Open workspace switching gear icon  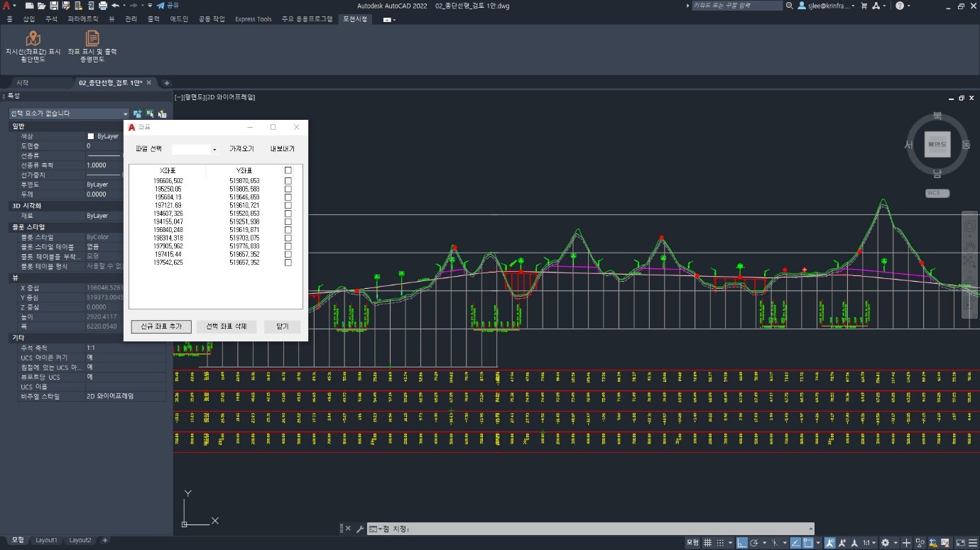[x=885, y=543]
